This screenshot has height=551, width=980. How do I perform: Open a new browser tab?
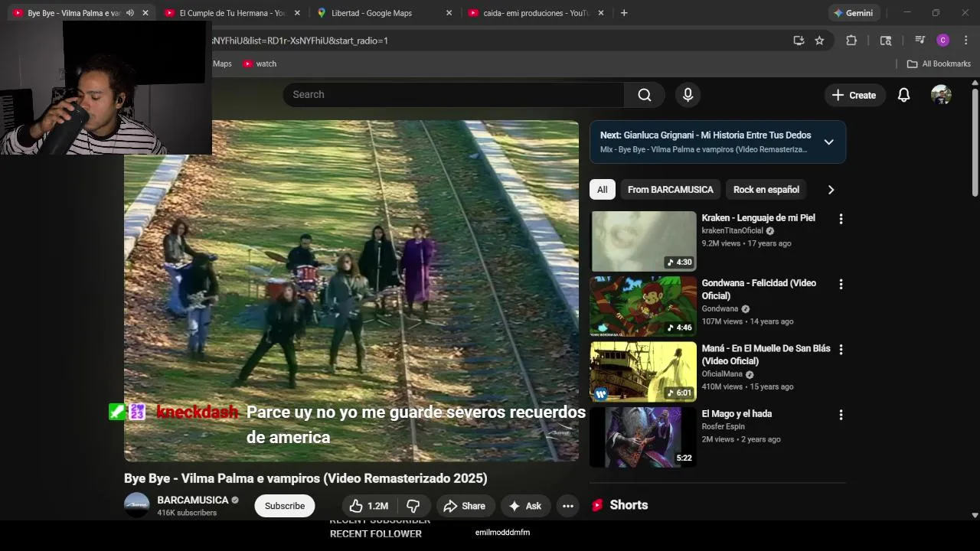click(624, 13)
